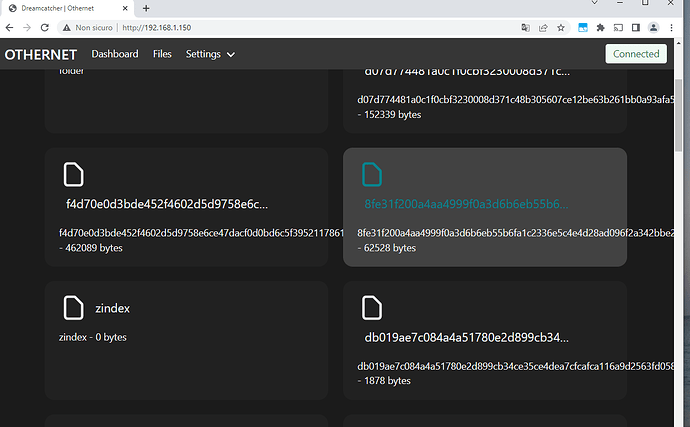Click the full hash line starting 8fe31f200a4aa4999f0a3d6b6eb55b6fa1c
690x427 pixels.
(x=515, y=233)
